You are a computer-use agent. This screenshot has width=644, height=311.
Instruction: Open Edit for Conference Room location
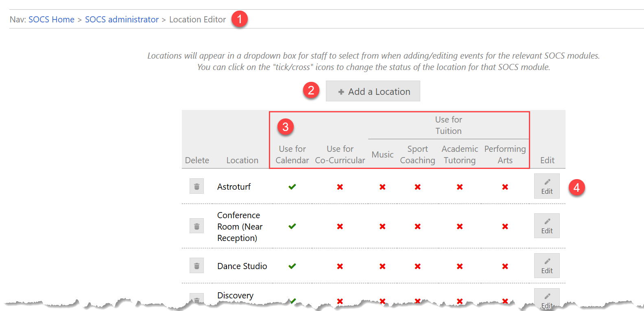point(547,226)
